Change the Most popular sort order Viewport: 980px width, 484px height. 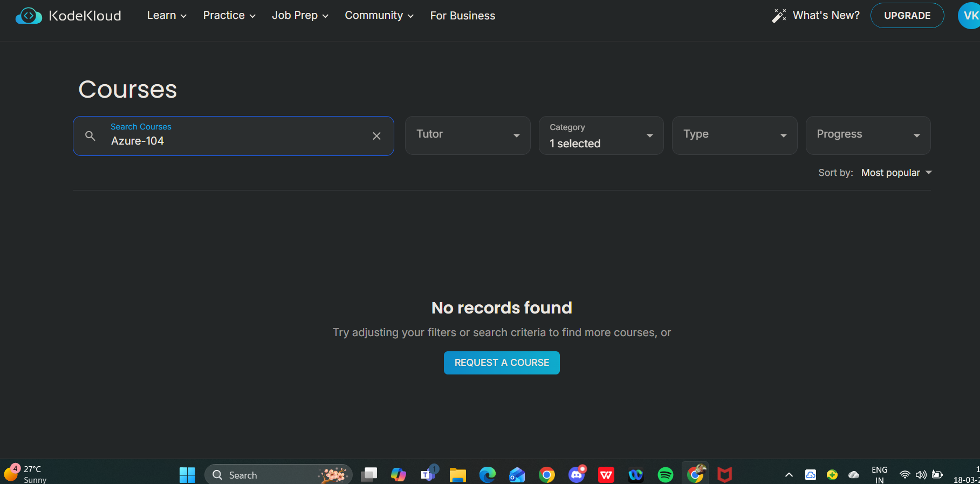pos(896,173)
